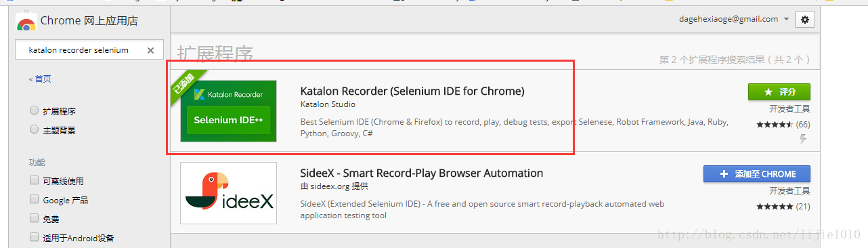
Task: Enable 适用于Android设备 checkbox
Action: tap(34, 238)
